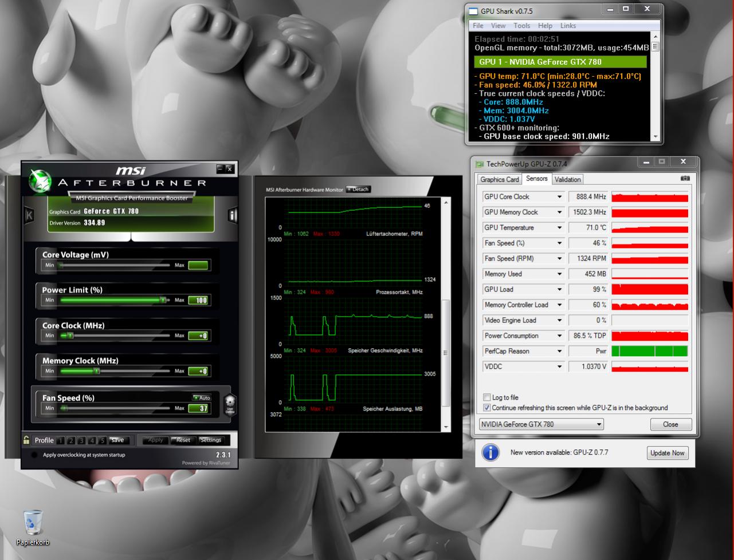The height and width of the screenshot is (560, 734).
Task: Toggle Fan Speed Auto mode in Afterburner
Action: pos(202,397)
